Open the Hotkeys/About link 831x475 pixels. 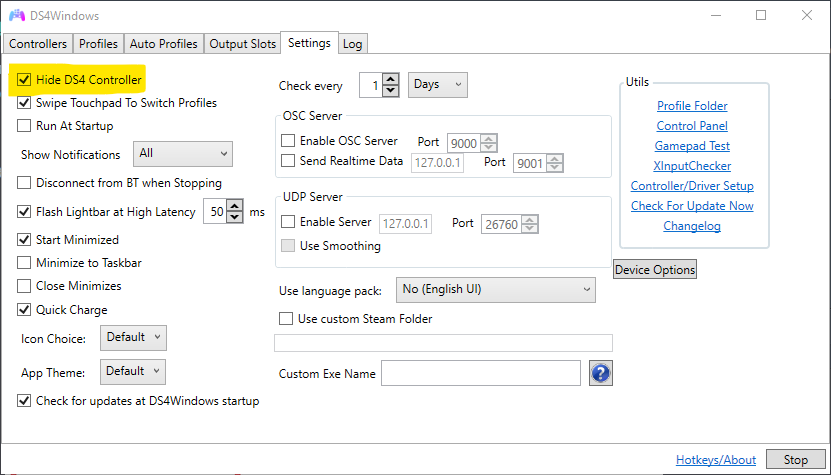pos(716,460)
